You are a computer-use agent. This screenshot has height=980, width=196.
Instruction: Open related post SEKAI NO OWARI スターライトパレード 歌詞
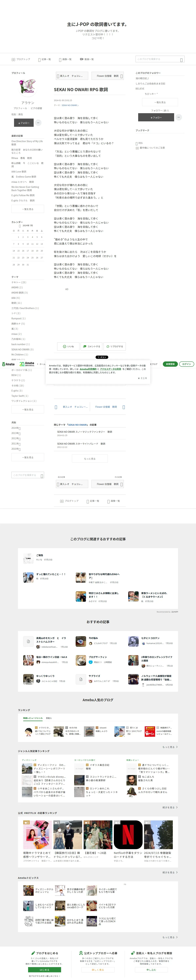81,444
